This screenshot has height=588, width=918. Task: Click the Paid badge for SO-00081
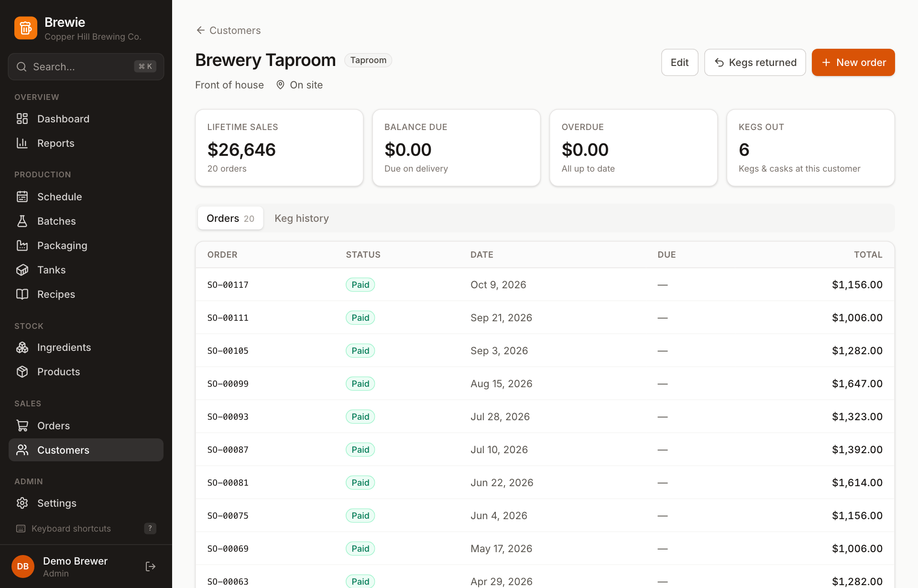[x=360, y=482]
